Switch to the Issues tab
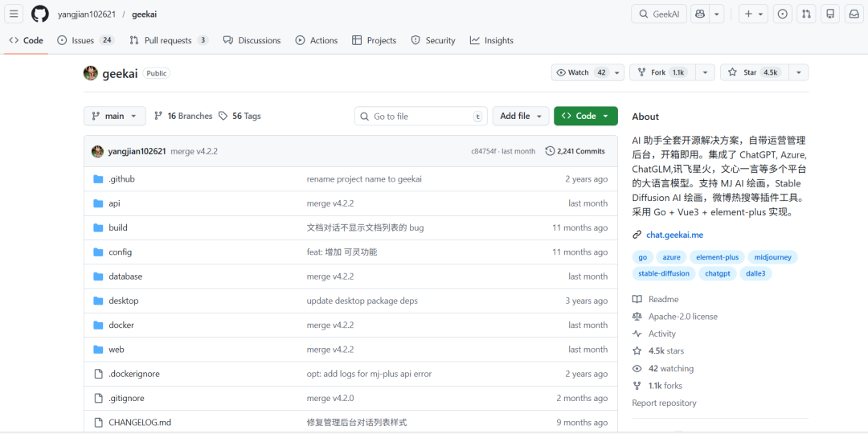 pyautogui.click(x=84, y=40)
